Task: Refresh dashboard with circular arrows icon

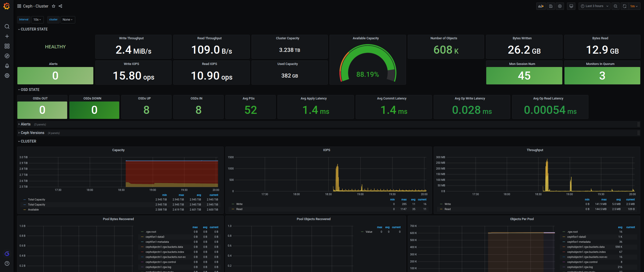Action: (x=624, y=6)
